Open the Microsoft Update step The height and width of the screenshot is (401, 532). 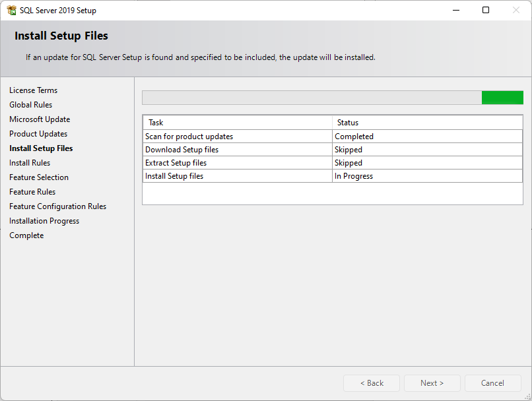(40, 119)
